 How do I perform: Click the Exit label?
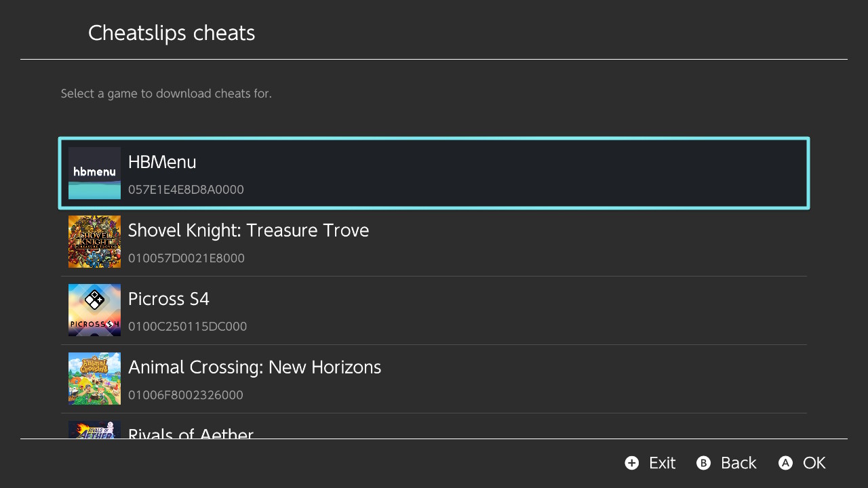pos(662,463)
